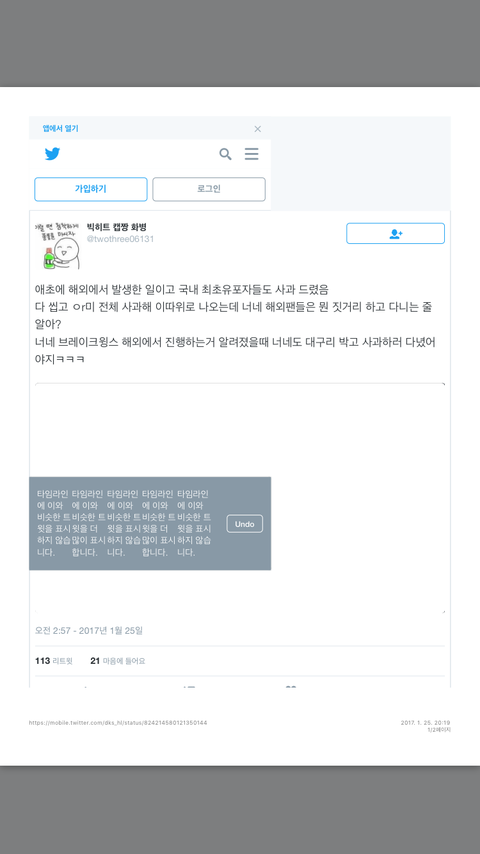Click the mobile.twitter.com URL in page footer
This screenshot has height=854, width=480.
[x=118, y=723]
